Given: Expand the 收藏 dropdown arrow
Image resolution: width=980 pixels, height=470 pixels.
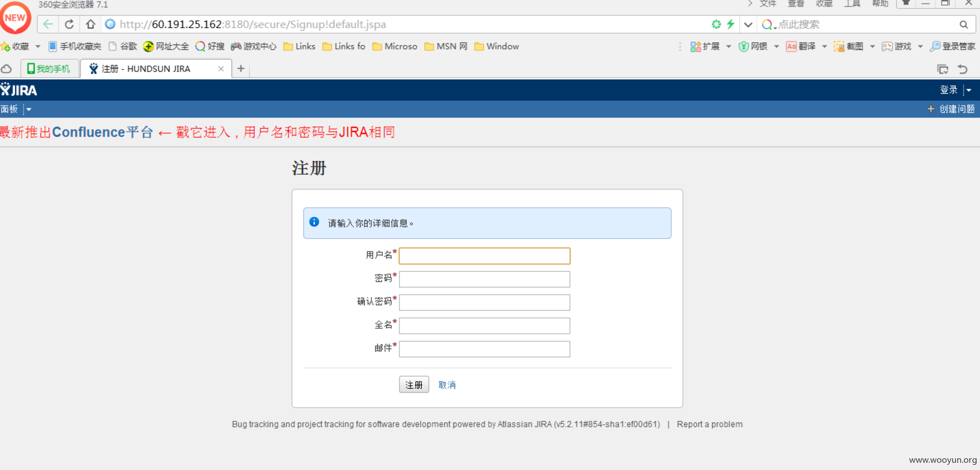Looking at the screenshot, I should (x=38, y=46).
